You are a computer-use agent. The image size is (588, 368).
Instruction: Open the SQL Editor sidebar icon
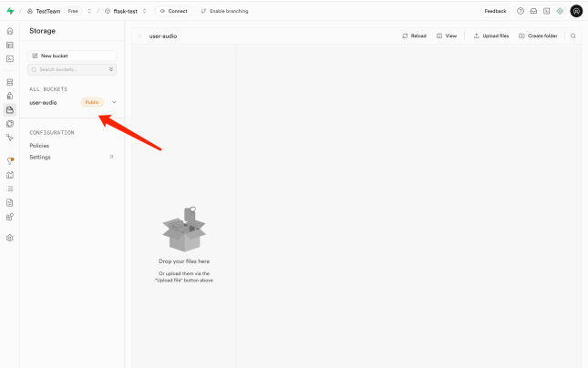click(10, 58)
